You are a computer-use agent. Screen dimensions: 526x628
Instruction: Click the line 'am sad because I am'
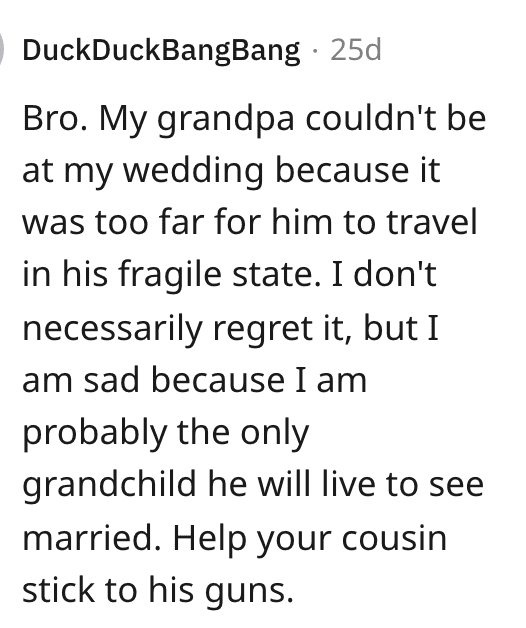(195, 380)
